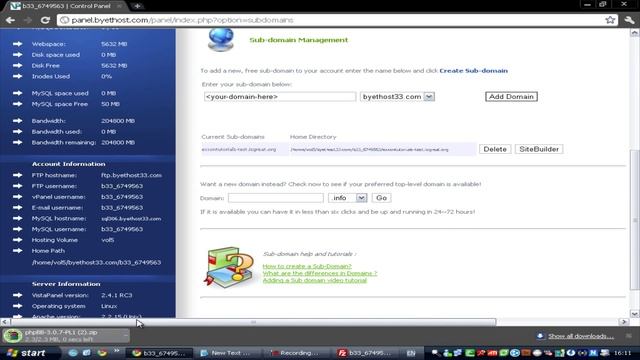
Task: Open the byethost33.com domain dropdown
Action: 397,97
